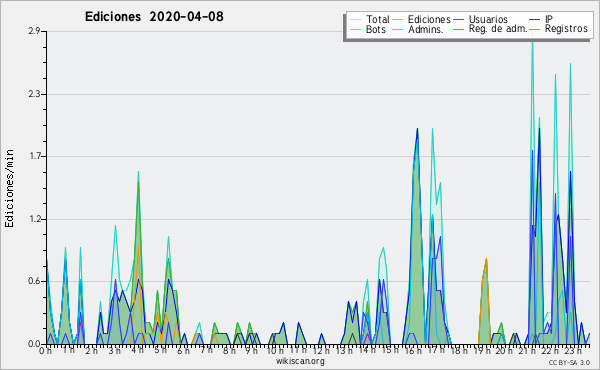Click the 7 h x-axis label
The width and height of the screenshot is (600, 370).
coord(206,350)
